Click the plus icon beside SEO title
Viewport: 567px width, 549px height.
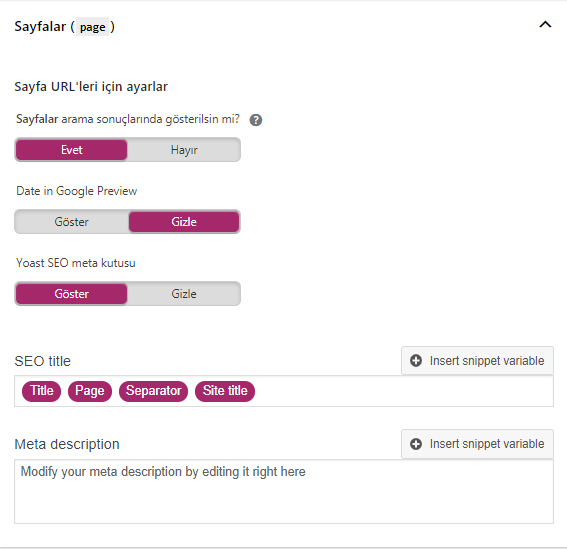(416, 361)
